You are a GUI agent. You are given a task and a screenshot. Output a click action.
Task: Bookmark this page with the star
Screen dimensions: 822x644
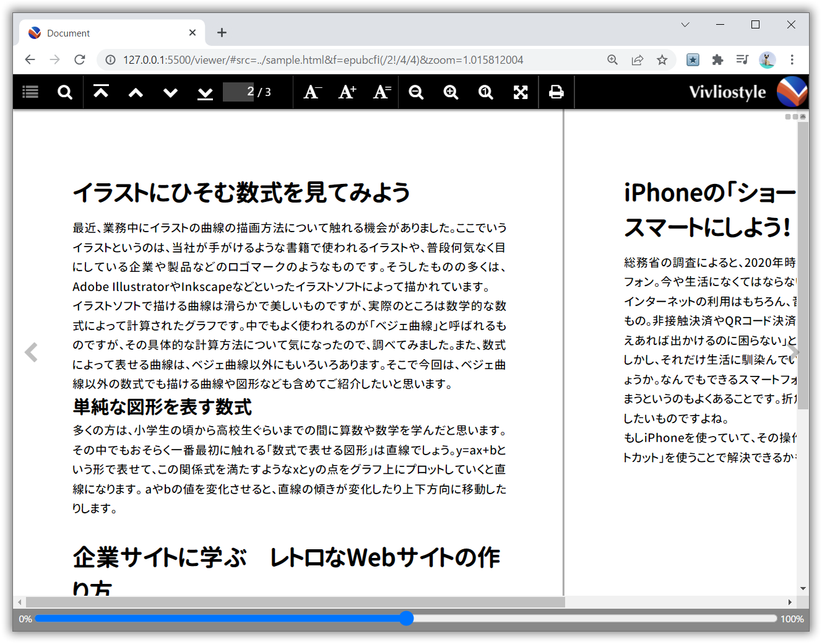point(662,59)
